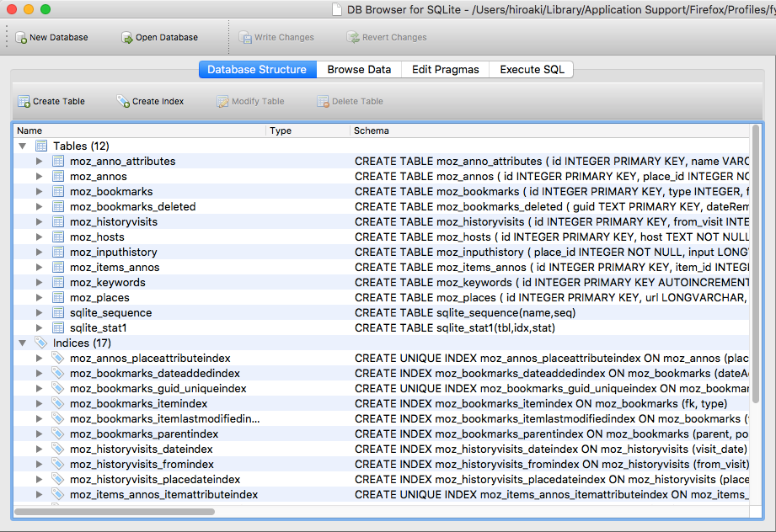
Task: Click the Tables (12) group icon
Action: (41, 146)
